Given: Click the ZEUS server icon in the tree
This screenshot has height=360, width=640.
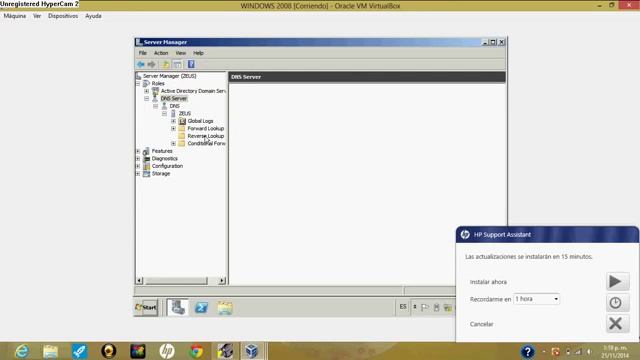Looking at the screenshot, I should 173,113.
